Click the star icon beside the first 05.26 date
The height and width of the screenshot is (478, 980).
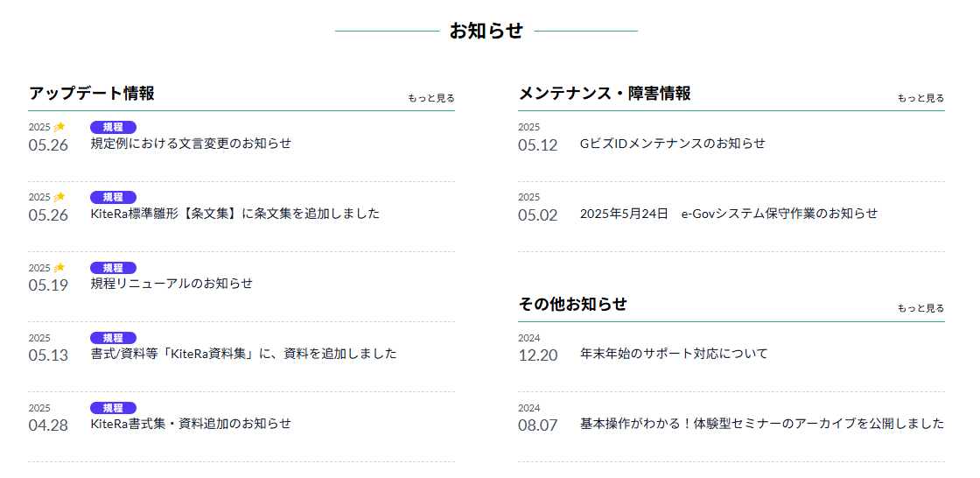coord(59,127)
